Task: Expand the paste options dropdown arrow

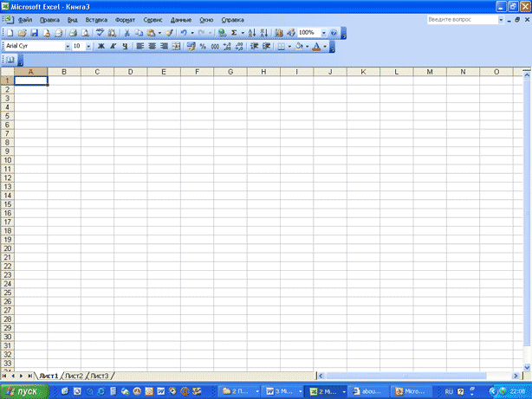Action: (159, 33)
